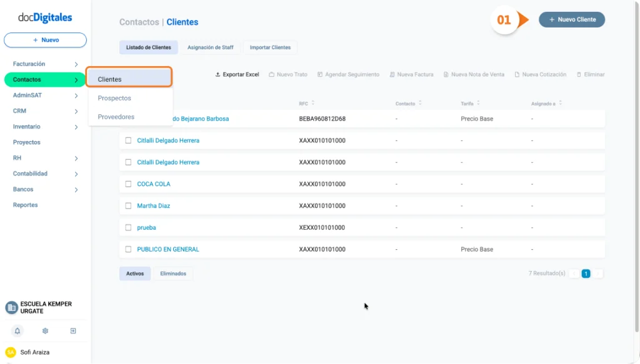640x364 pixels.
Task: Click the Sofi Araiza user avatar
Action: click(11, 352)
